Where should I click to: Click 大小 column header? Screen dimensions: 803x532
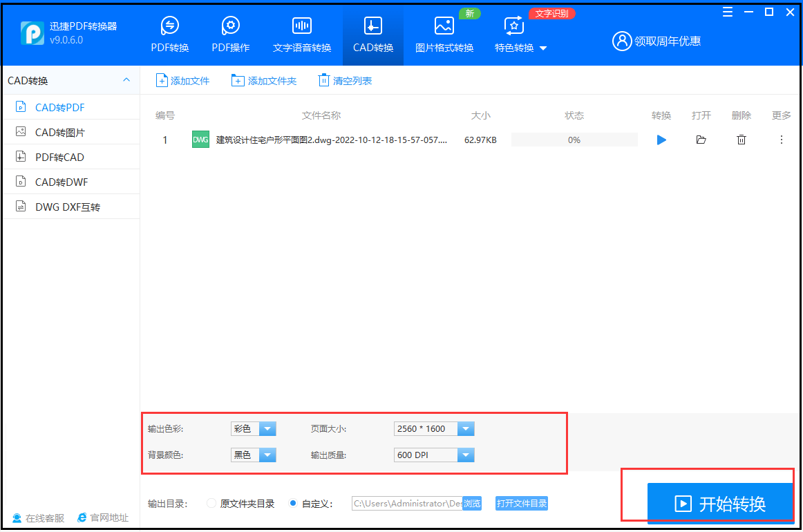pos(480,115)
